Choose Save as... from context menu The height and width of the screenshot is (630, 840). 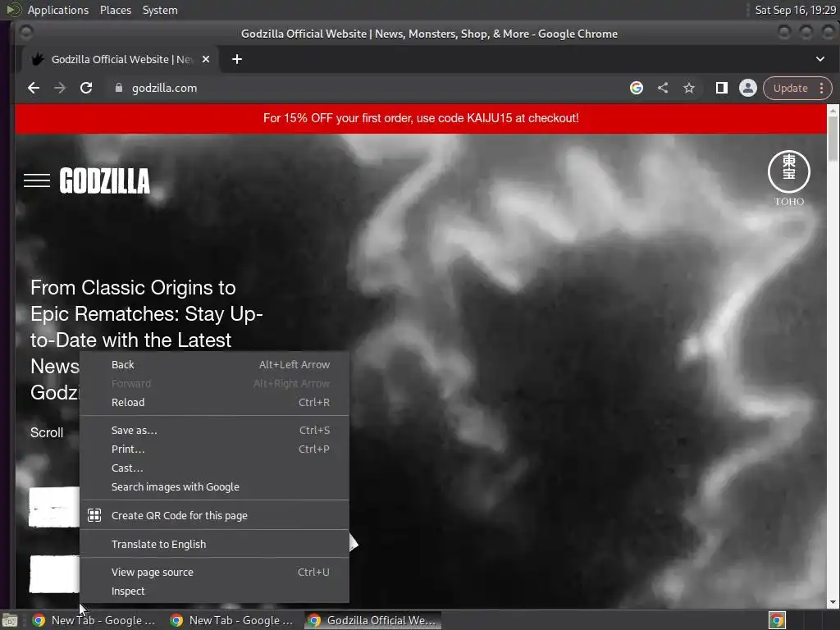(x=214, y=430)
